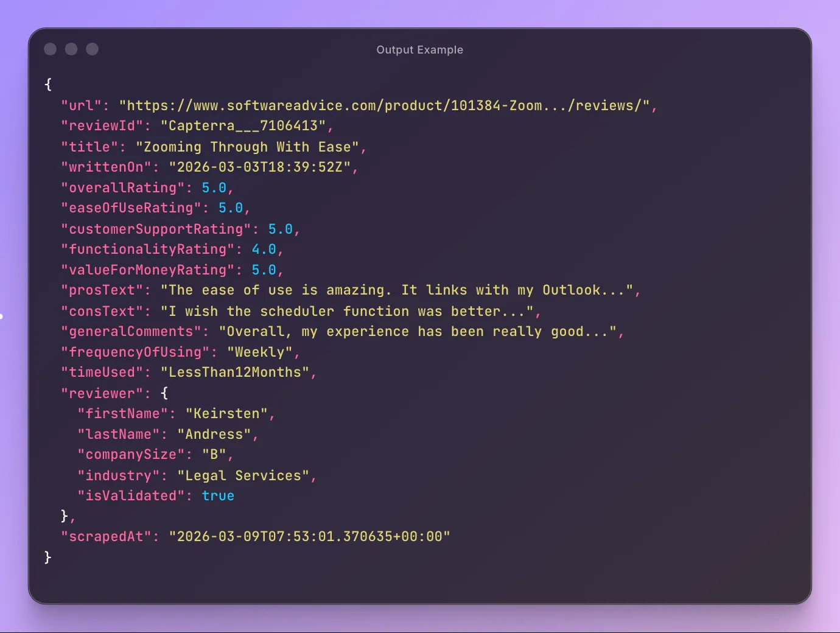This screenshot has width=840, height=633.
Task: Click the reviewId Capterra___7106413 value
Action: 245,126
